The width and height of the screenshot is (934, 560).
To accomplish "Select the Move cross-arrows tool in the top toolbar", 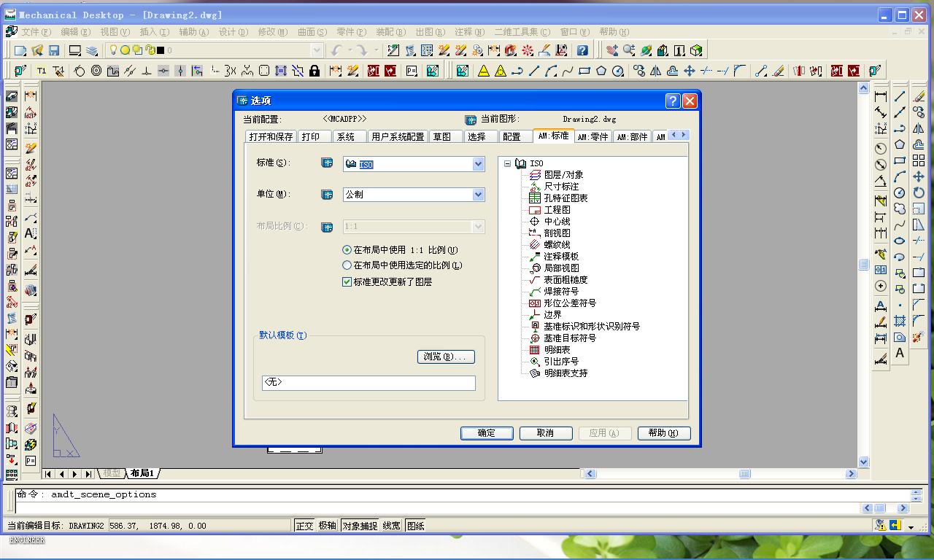I will pyautogui.click(x=689, y=71).
